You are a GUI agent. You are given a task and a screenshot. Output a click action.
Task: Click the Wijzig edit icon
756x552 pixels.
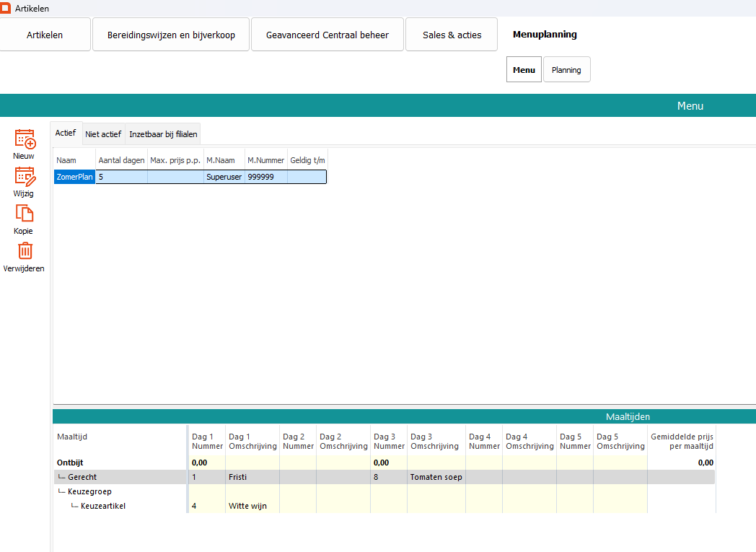point(25,176)
